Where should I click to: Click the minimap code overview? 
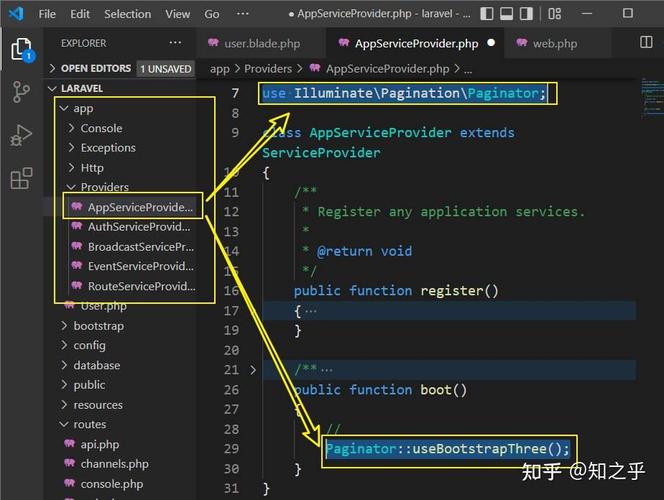pos(652,97)
